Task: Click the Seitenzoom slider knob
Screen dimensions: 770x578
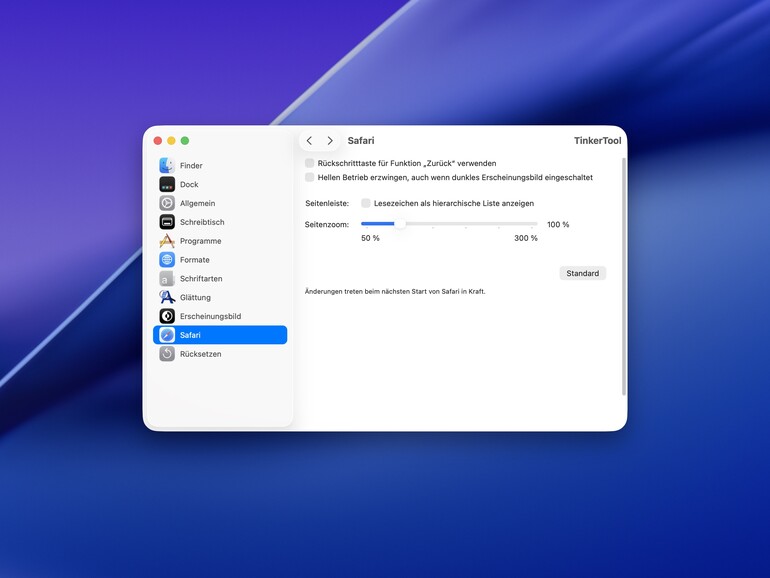Action: tap(400, 224)
